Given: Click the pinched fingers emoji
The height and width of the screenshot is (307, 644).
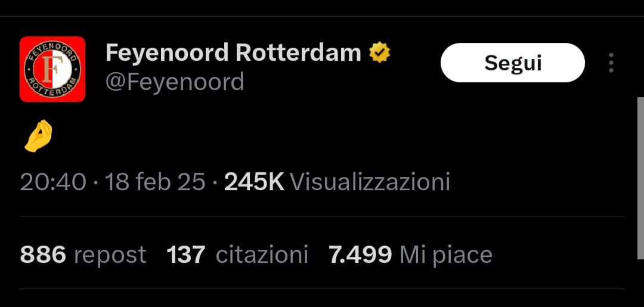Looking at the screenshot, I should (x=39, y=137).
